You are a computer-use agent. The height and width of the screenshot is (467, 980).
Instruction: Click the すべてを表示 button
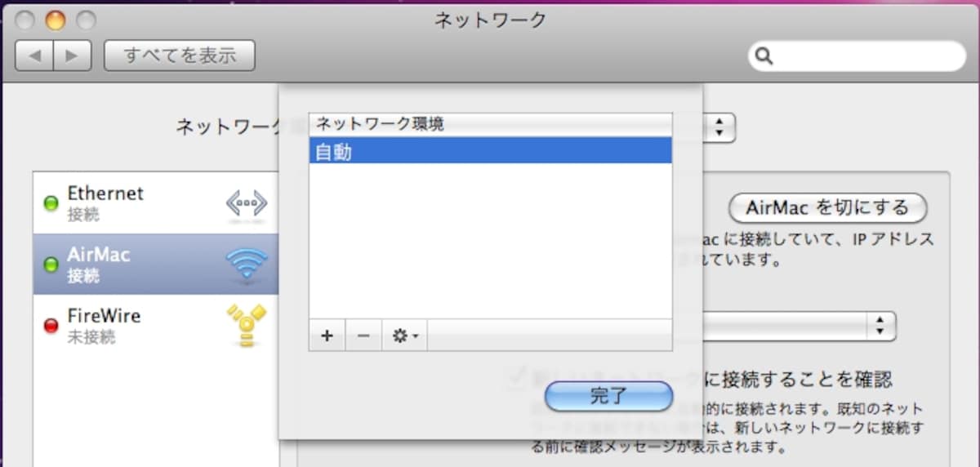[179, 55]
